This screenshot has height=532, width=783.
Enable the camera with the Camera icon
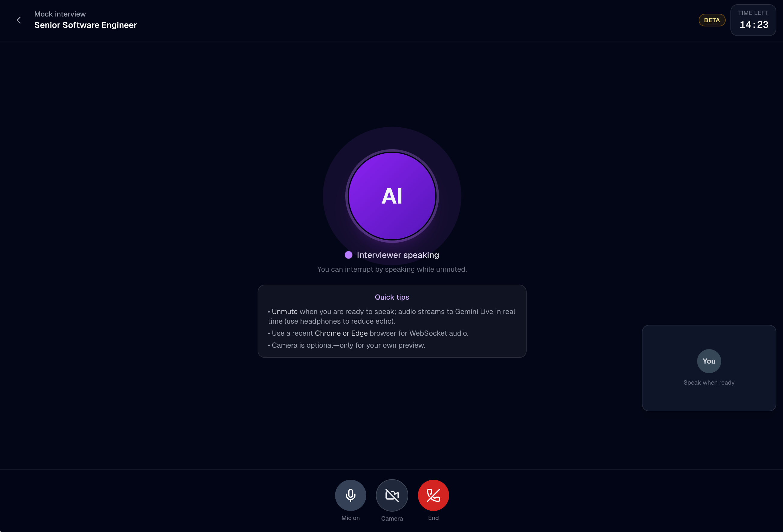[x=392, y=495]
